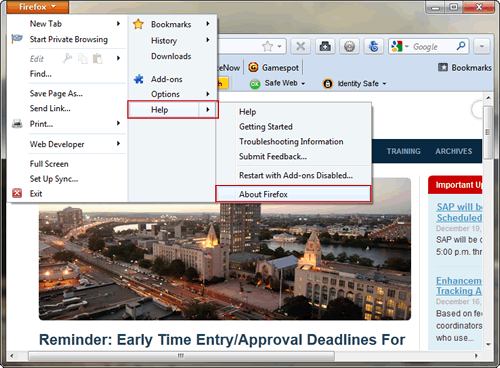Image resolution: width=500 pixels, height=368 pixels.
Task: Click the Stop X toolbar button
Action: pos(301,46)
